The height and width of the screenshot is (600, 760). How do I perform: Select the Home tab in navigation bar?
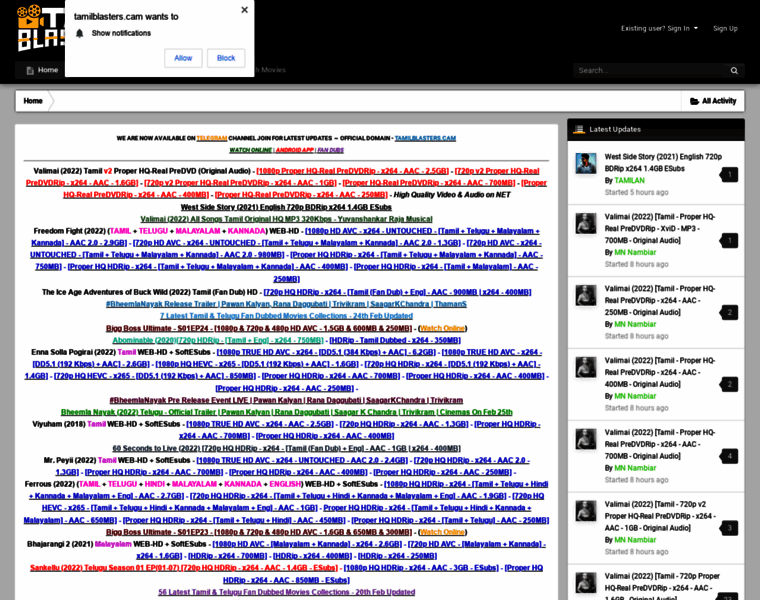[41, 70]
